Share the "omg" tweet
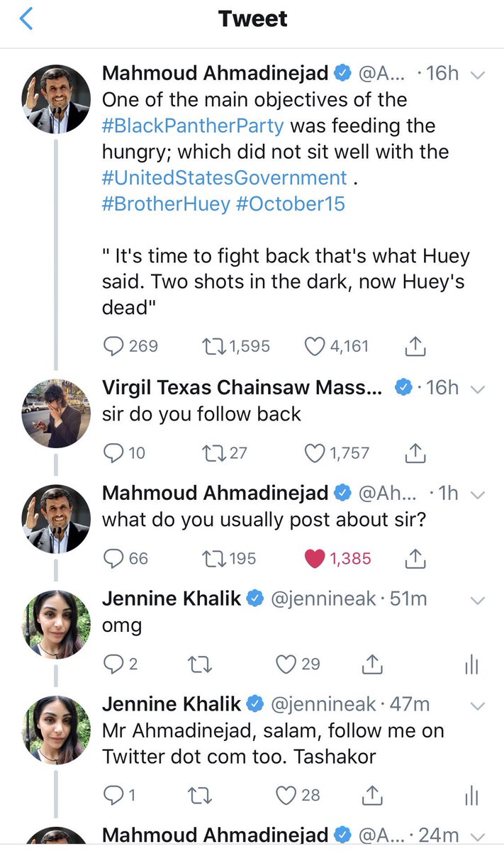Image resolution: width=504 pixels, height=851 pixels. 372,664
